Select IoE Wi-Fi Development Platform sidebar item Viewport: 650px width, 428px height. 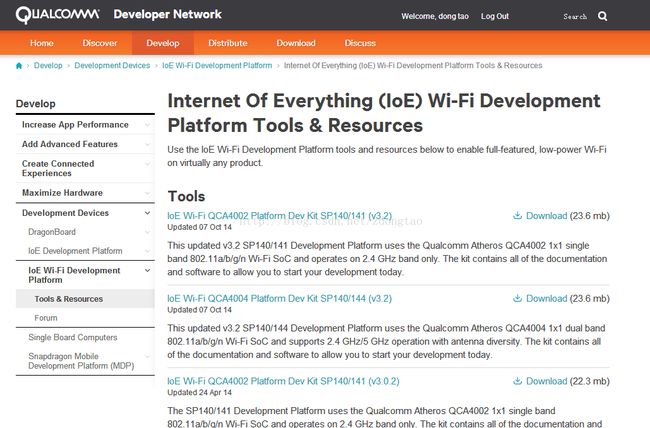[85, 275]
